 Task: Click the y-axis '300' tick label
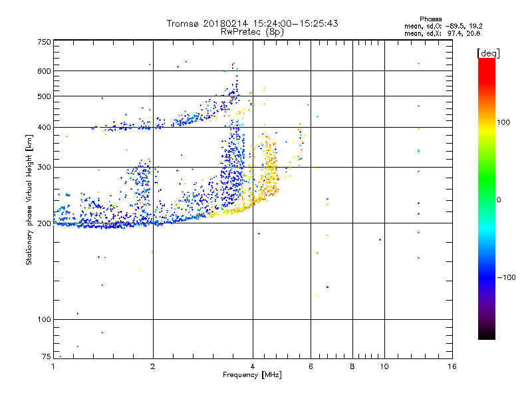[45, 167]
